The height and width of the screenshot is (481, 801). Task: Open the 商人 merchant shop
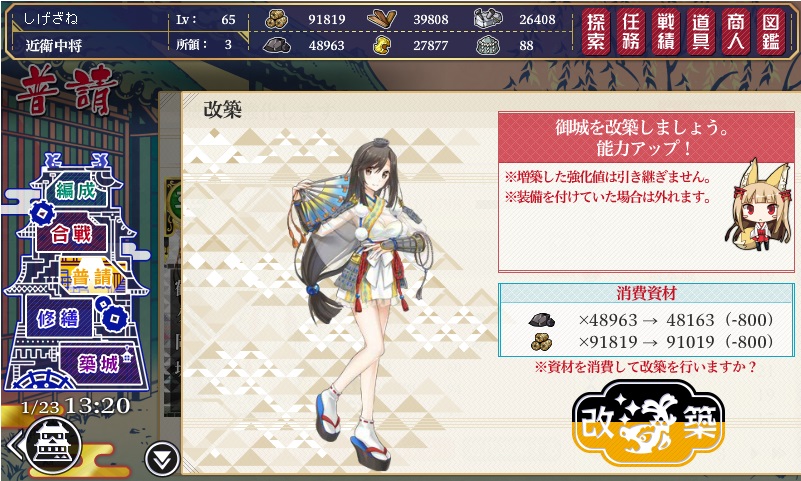click(x=736, y=32)
